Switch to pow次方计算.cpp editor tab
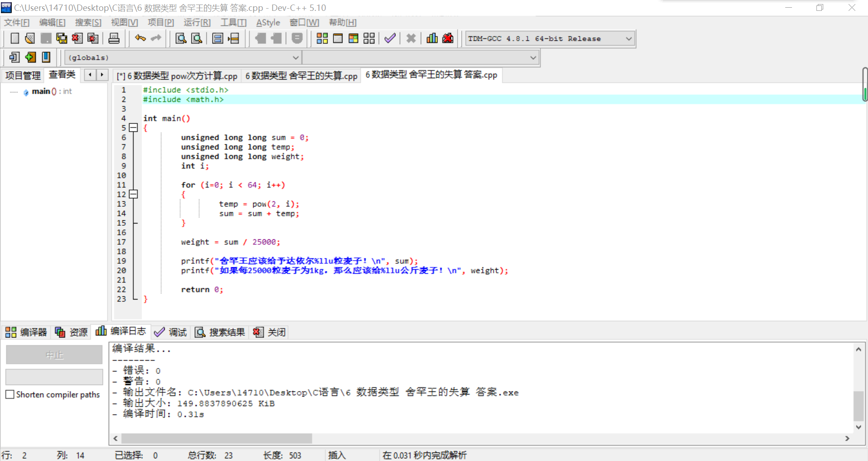Viewport: 868px width, 461px height. pos(177,76)
